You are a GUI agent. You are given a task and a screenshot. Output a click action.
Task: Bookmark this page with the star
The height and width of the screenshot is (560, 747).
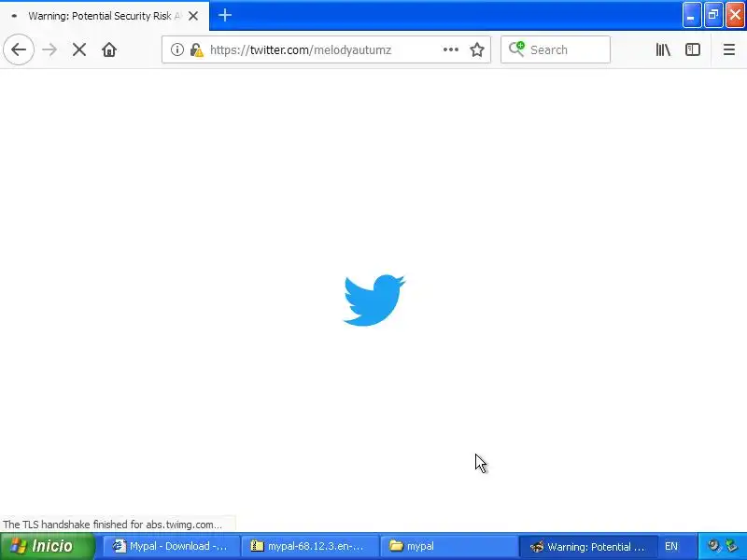(x=477, y=49)
